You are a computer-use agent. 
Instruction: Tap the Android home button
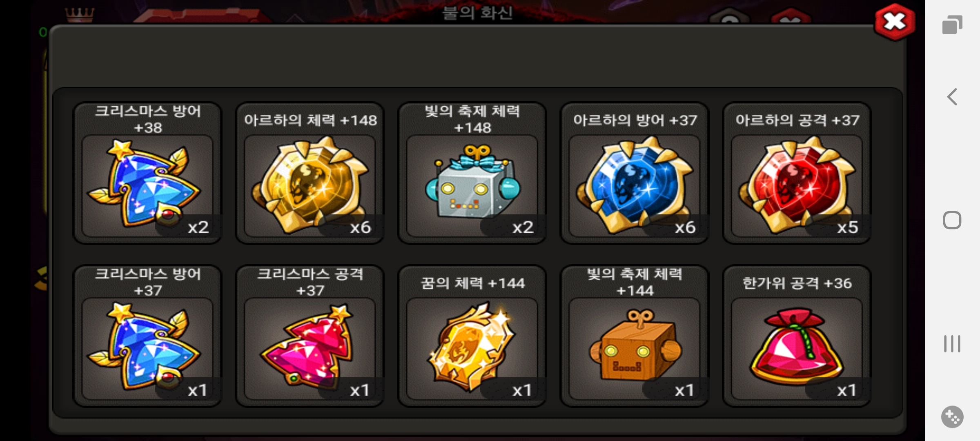952,220
